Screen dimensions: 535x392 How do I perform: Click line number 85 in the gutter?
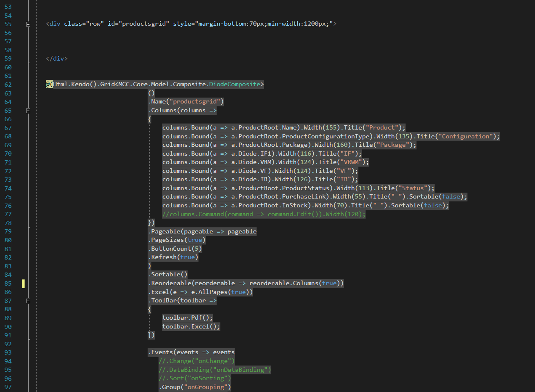click(8, 283)
